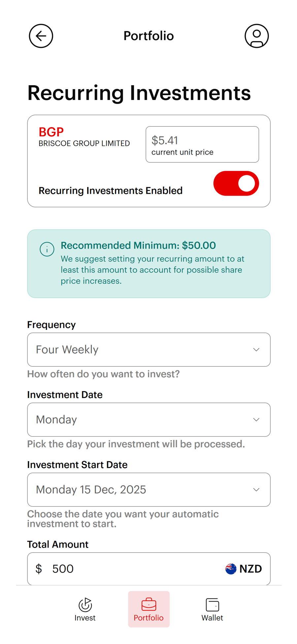Tap the back arrow icon
Image resolution: width=297 pixels, height=644 pixels.
coord(41,36)
